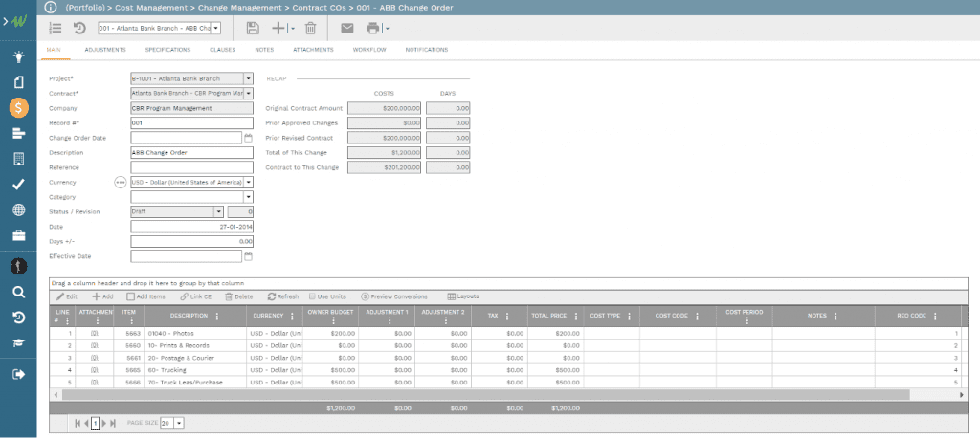
Task: Delete record using toolbar trash icon
Action: point(311,28)
